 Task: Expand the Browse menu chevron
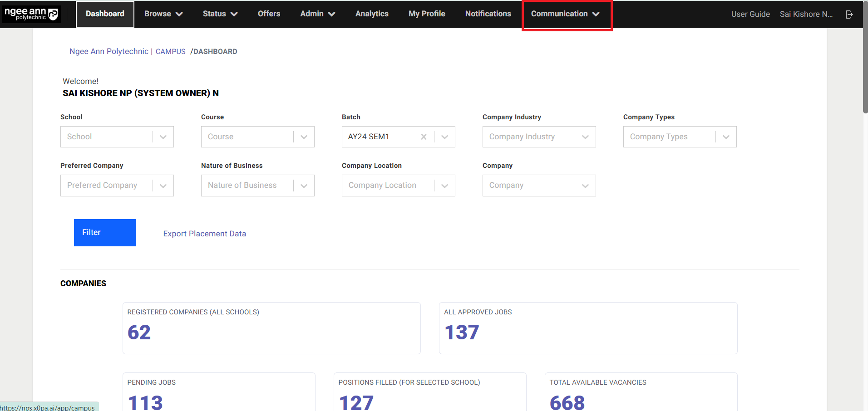[179, 14]
